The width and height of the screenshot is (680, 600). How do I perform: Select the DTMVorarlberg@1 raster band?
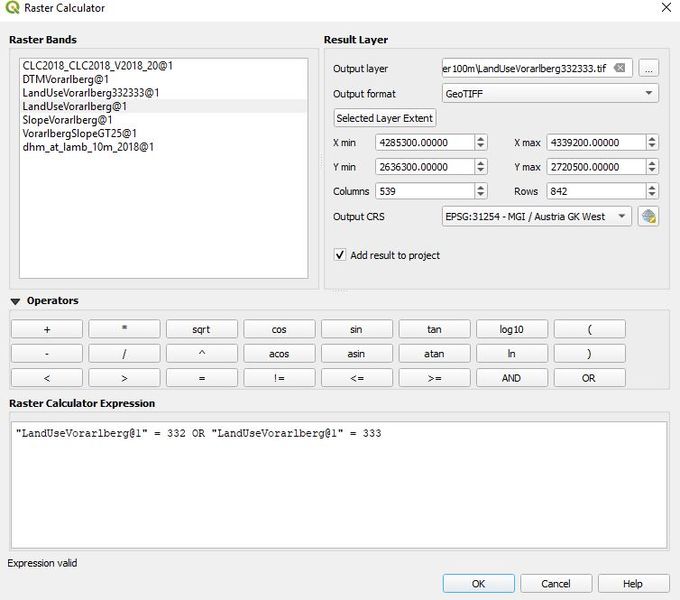point(65,79)
